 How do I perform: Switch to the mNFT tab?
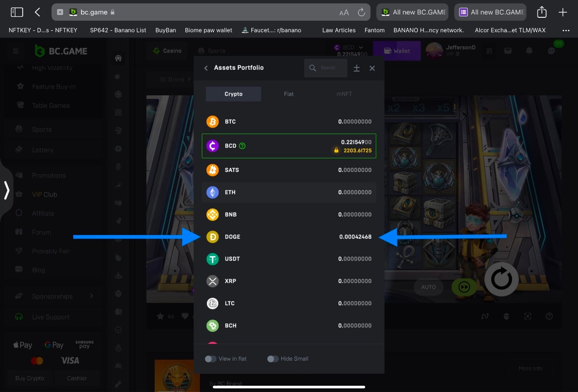(344, 94)
